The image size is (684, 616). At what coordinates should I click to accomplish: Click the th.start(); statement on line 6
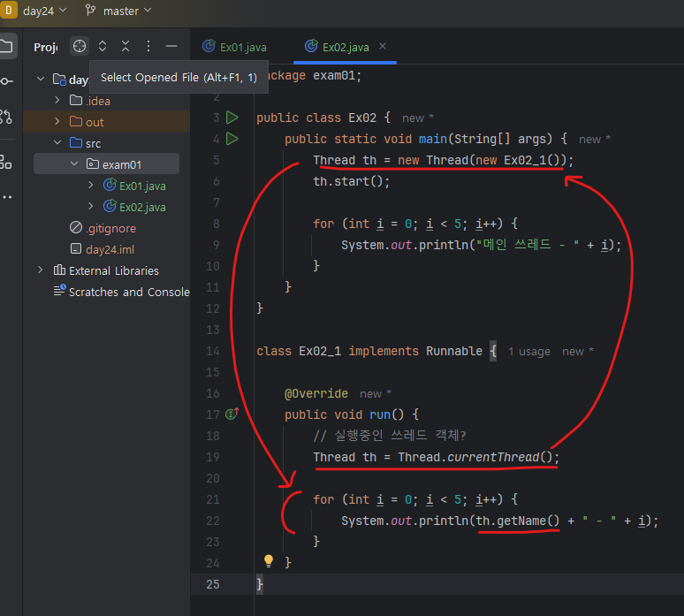tap(351, 181)
